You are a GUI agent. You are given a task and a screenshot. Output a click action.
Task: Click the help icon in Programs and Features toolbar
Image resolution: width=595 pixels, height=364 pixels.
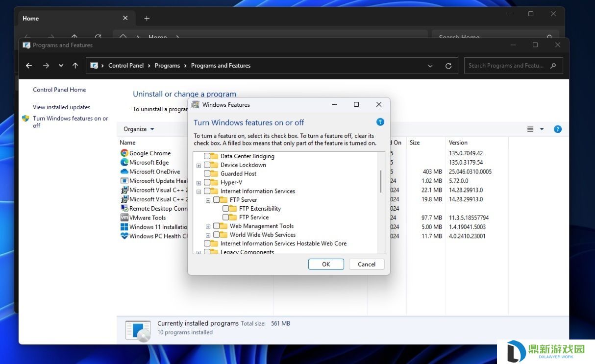coord(558,129)
